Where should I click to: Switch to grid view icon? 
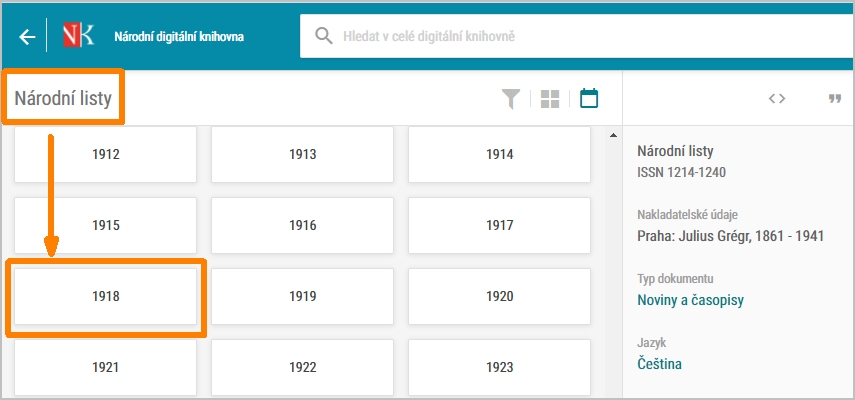(x=550, y=99)
